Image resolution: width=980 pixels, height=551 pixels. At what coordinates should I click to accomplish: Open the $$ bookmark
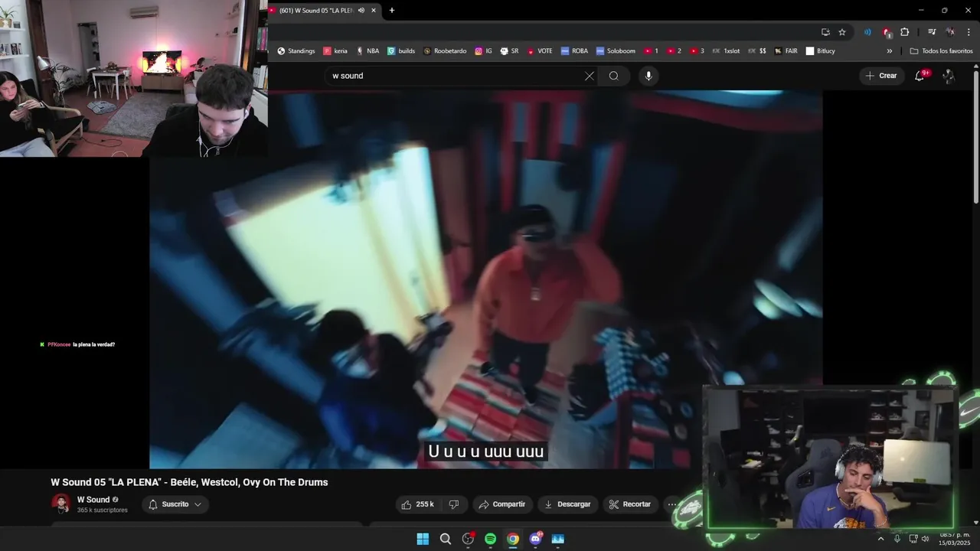757,51
